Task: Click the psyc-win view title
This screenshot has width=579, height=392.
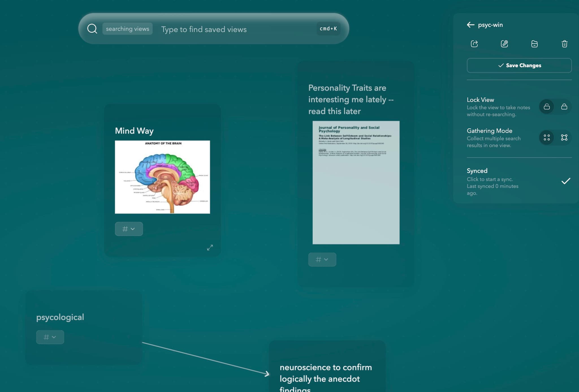Action: point(490,25)
